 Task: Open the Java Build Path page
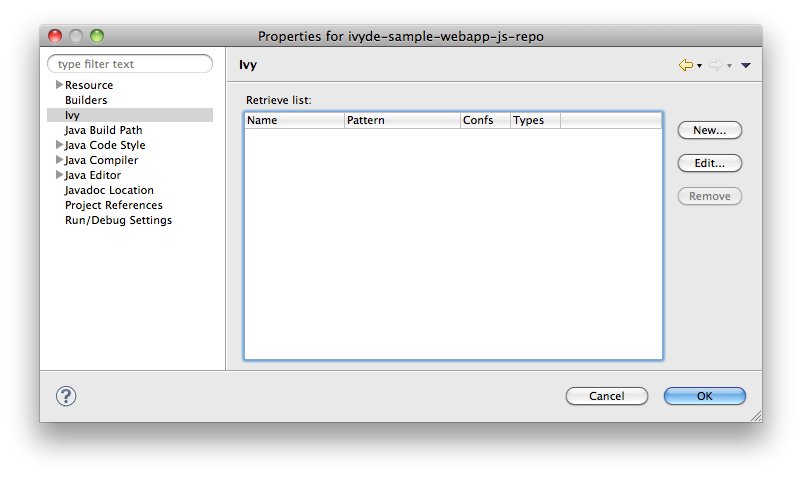click(x=103, y=130)
